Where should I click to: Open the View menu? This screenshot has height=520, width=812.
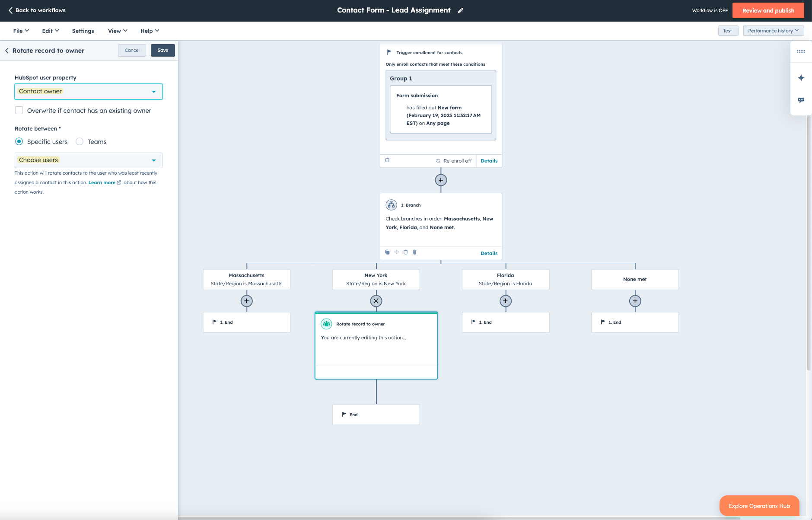tap(118, 31)
